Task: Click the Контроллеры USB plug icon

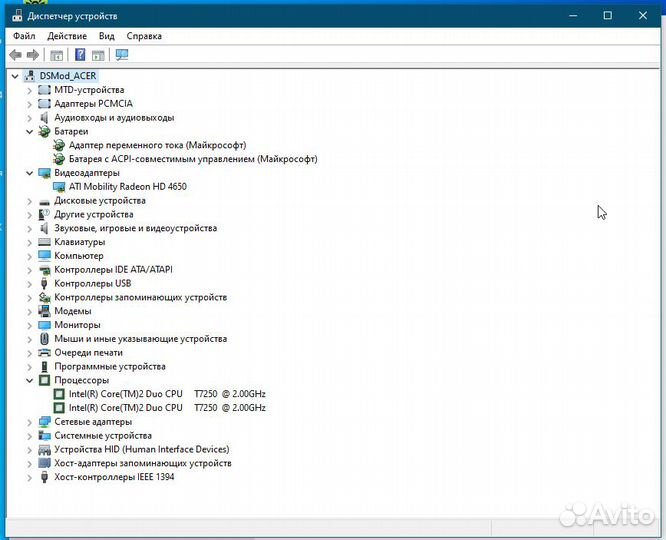Action: point(44,283)
